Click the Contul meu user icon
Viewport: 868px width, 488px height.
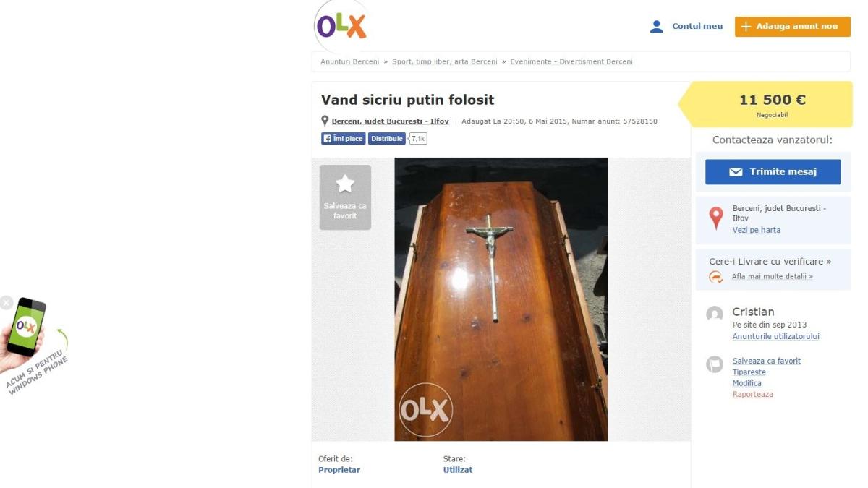657,26
